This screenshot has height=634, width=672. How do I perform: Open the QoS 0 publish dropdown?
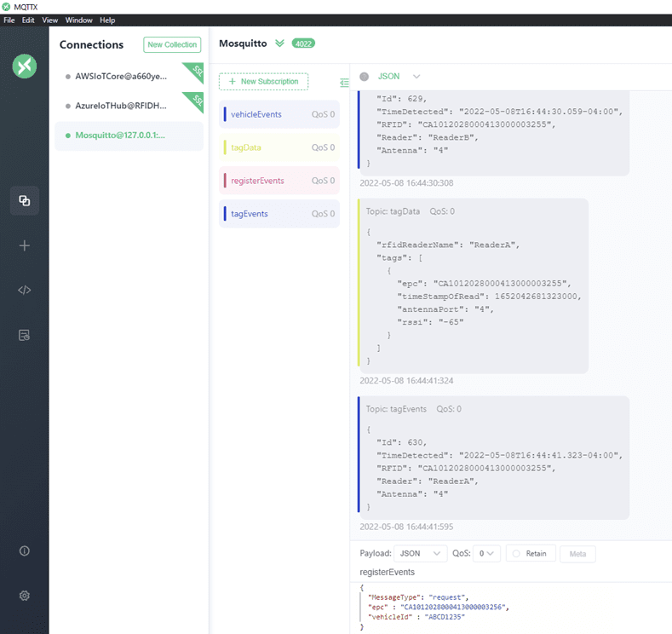486,553
